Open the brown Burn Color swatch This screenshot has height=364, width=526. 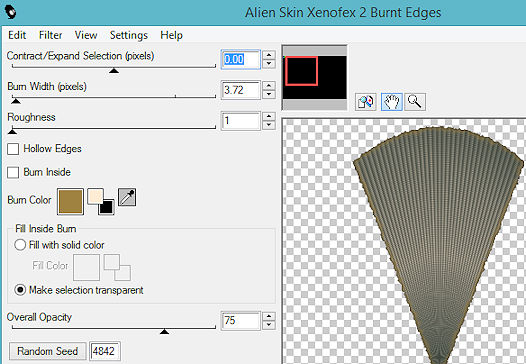pyautogui.click(x=70, y=201)
